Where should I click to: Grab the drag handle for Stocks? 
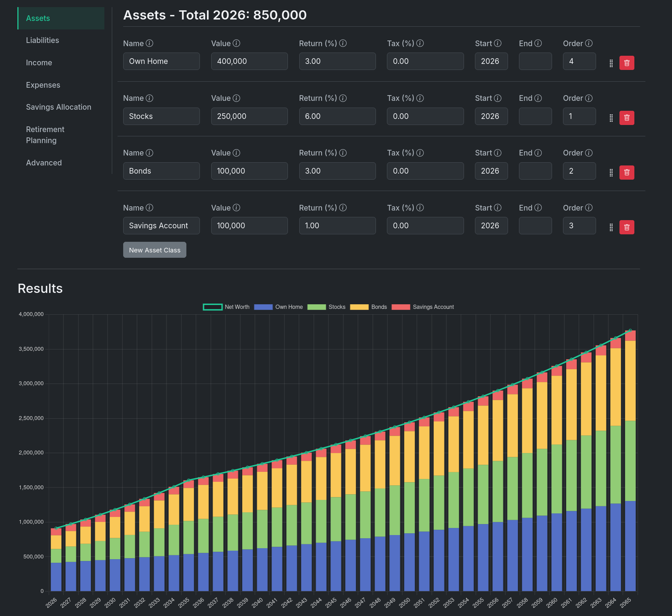coord(611,118)
